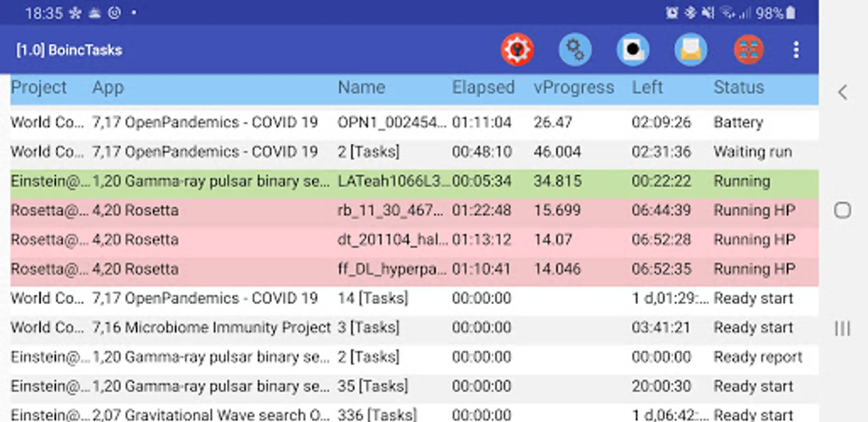Expand the 336 [Tasks] Gravitational Wave group
Screen dimensions: 868x422
point(377,414)
